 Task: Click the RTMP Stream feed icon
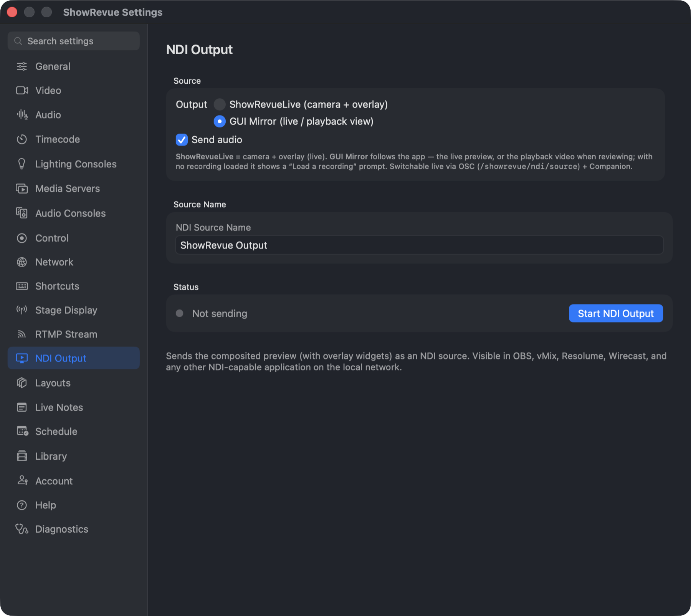click(22, 334)
